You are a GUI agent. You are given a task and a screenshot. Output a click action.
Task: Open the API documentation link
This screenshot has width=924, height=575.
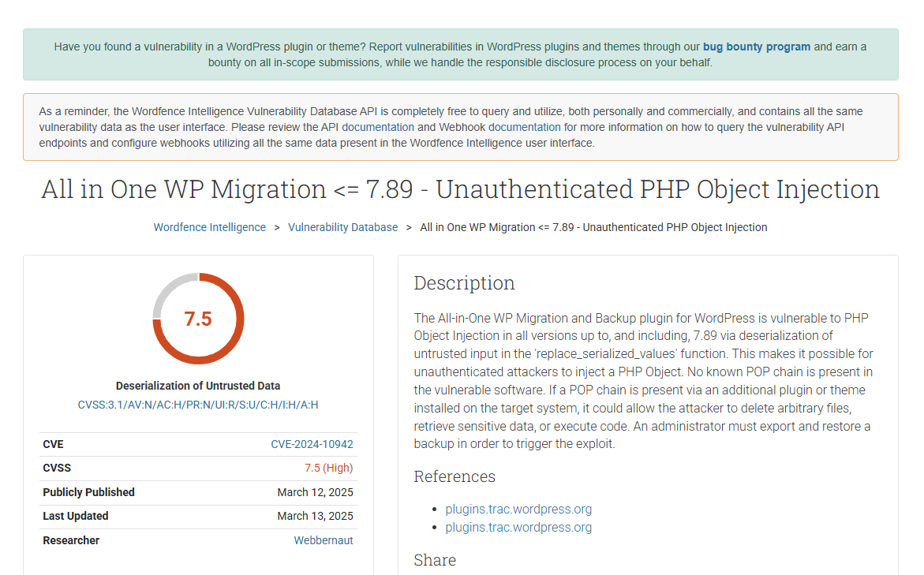click(377, 127)
